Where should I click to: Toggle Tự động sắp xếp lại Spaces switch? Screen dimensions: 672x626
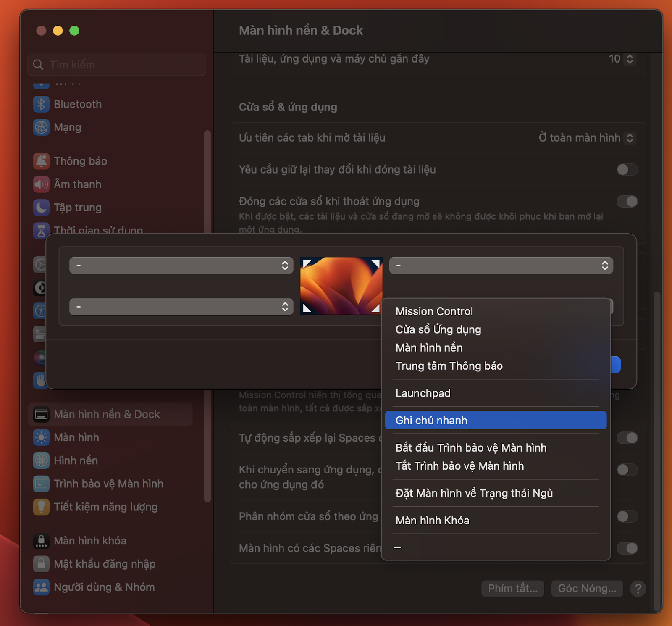click(627, 438)
